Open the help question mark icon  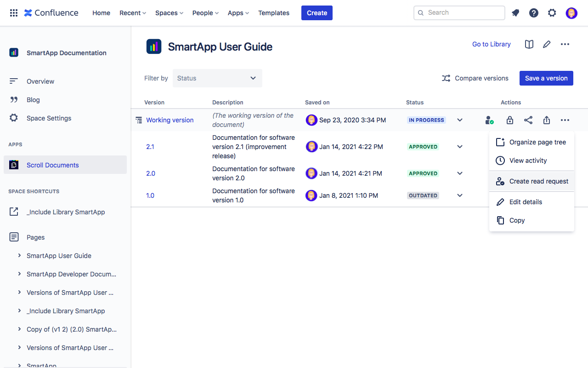point(533,12)
